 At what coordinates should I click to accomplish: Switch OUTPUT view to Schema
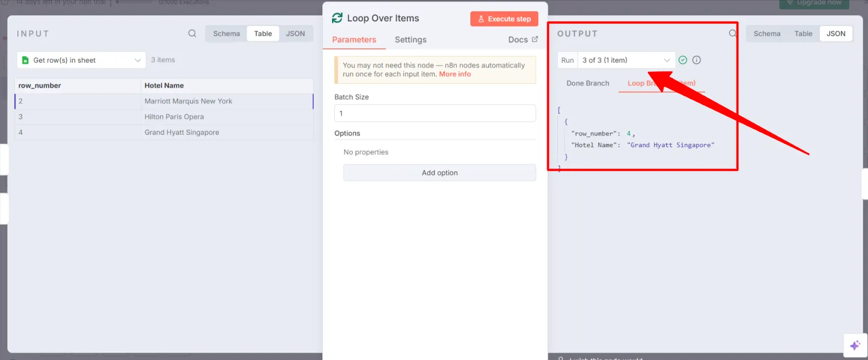tap(767, 34)
